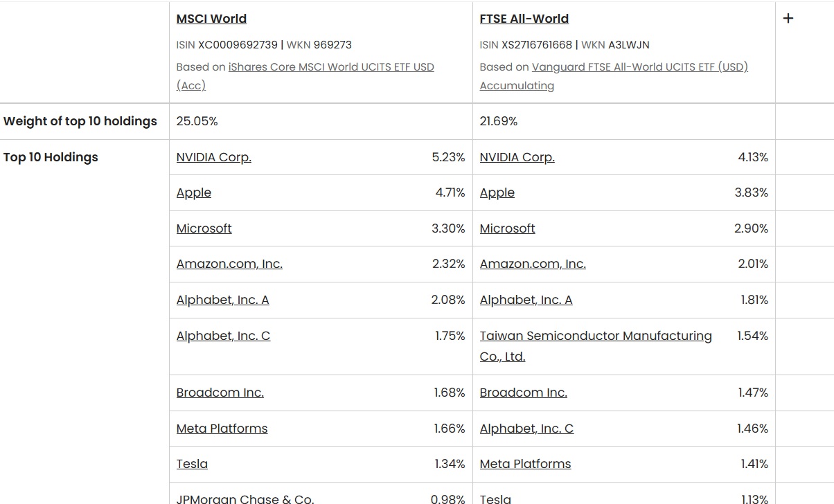
Task: Open Microsoft in the FTSE All-World list
Action: 507,228
